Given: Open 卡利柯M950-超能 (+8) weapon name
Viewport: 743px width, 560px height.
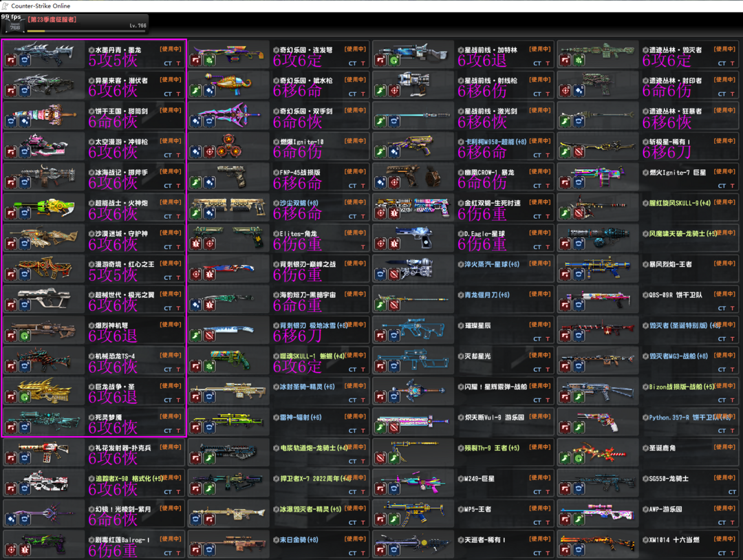Looking at the screenshot, I should (x=492, y=142).
